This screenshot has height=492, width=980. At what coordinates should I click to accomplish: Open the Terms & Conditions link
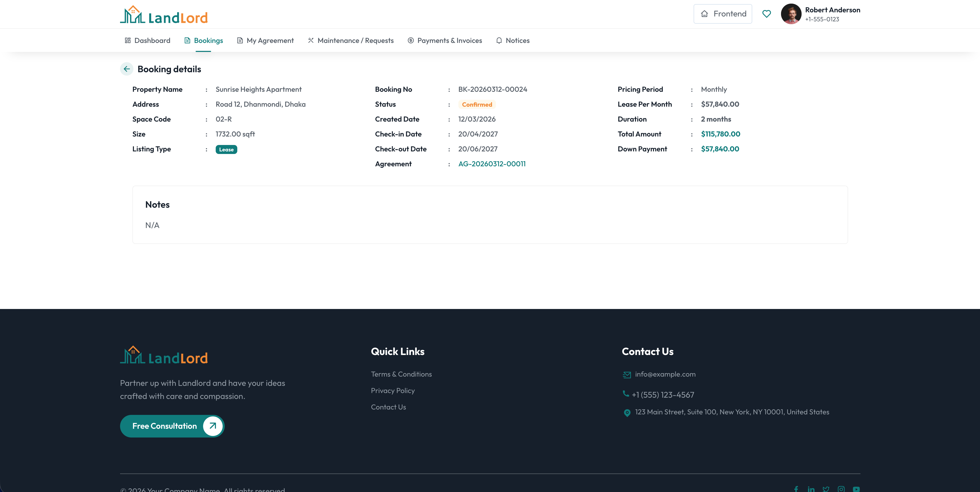(x=401, y=374)
